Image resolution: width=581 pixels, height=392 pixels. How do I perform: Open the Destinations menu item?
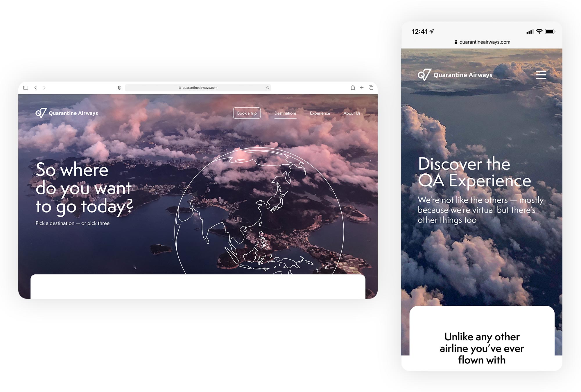pos(284,113)
